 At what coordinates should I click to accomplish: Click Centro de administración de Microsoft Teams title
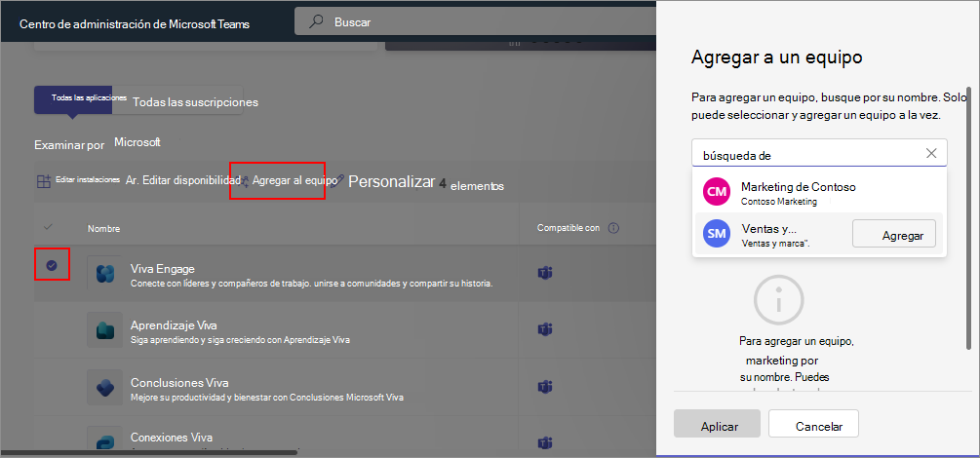[135, 24]
